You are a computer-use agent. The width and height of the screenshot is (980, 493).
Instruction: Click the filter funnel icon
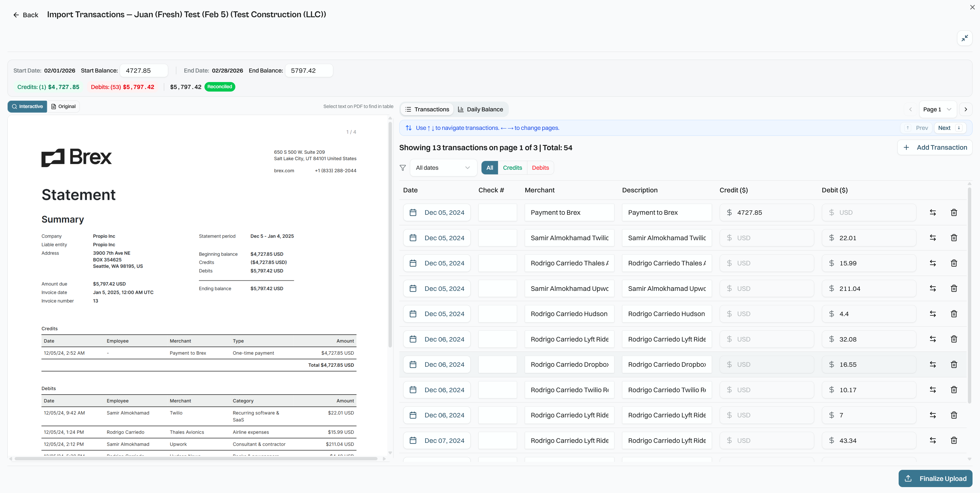402,168
